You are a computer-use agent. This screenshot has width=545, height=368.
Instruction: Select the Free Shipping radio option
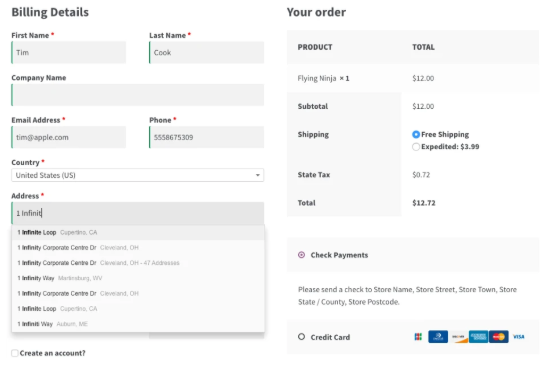[x=416, y=134]
